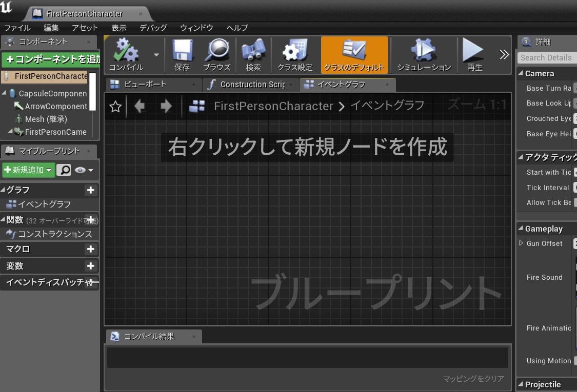This screenshot has height=392, width=577.
Task: Click the Search Details input field
Action: click(547, 58)
